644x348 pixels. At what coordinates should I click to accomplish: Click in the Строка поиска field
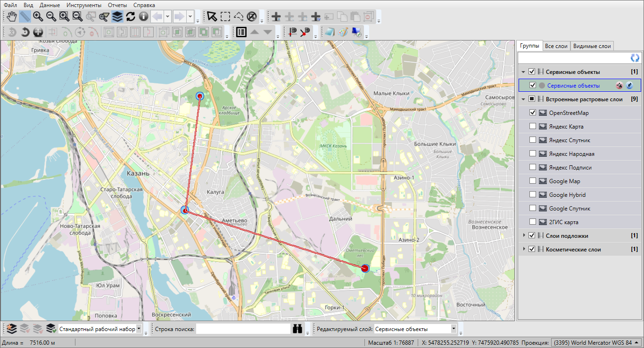coord(243,329)
